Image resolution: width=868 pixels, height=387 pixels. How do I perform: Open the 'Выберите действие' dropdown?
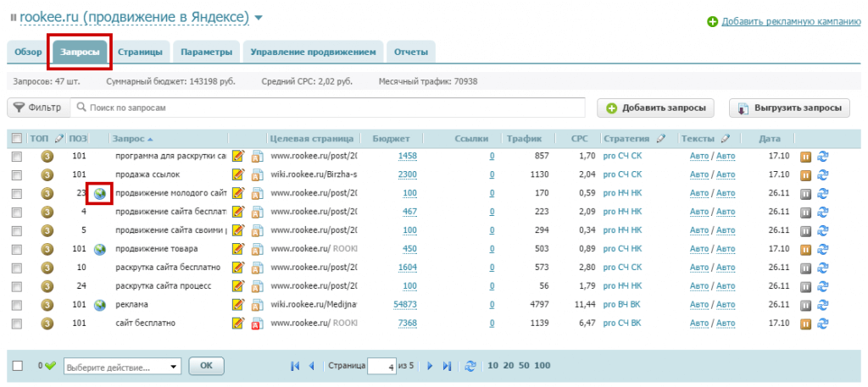(x=122, y=367)
